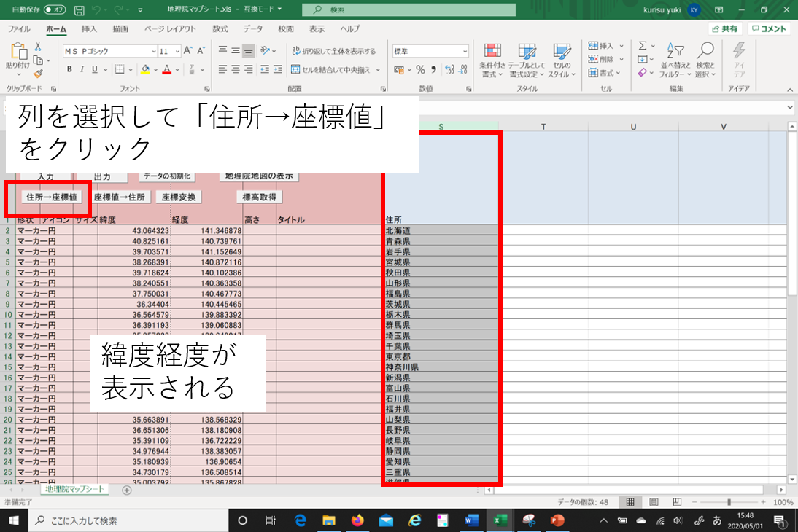Click the 標高取得 button

pos(260,197)
